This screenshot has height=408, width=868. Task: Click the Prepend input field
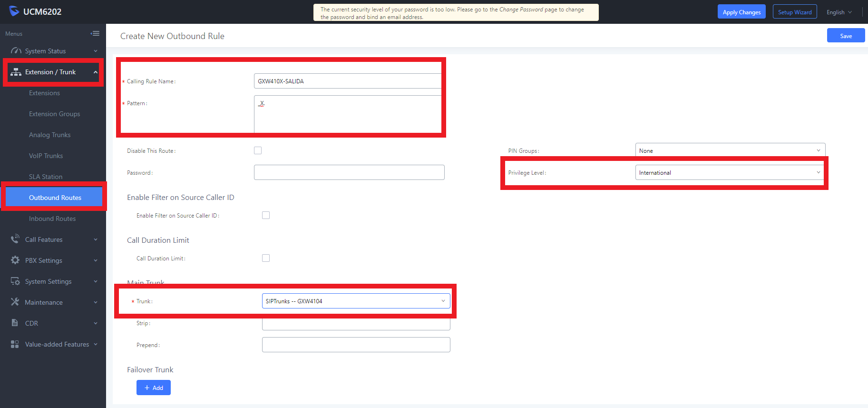(356, 345)
